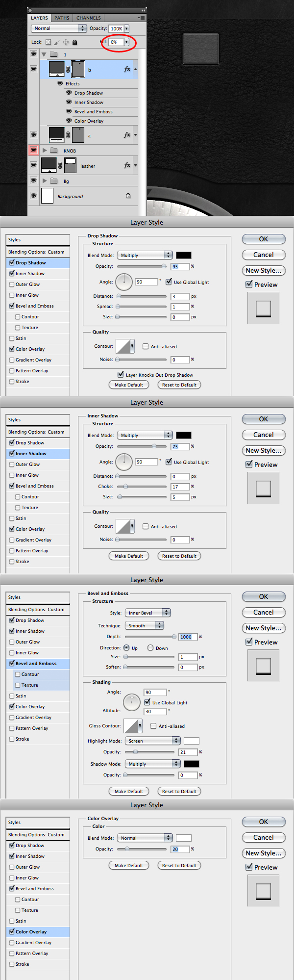Click the Bevel Shadow Mode black swatch
The width and height of the screenshot is (294, 980).
pos(192,764)
